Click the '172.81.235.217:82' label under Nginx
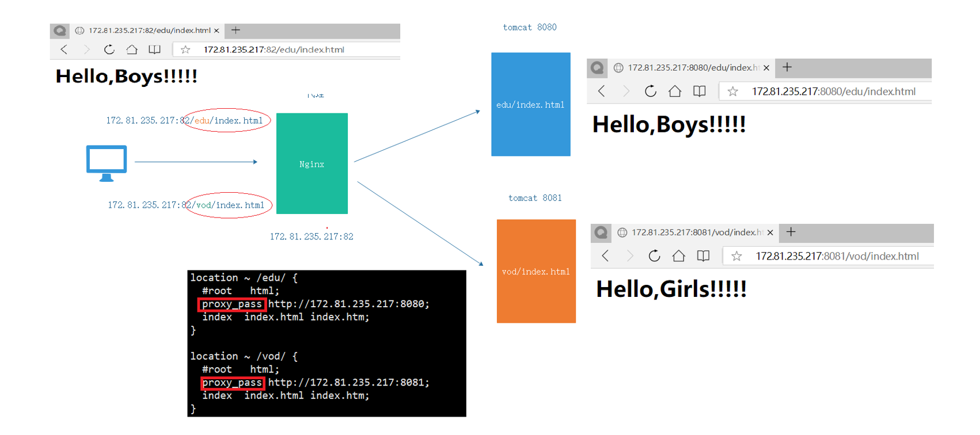This screenshot has width=980, height=435. [x=312, y=236]
